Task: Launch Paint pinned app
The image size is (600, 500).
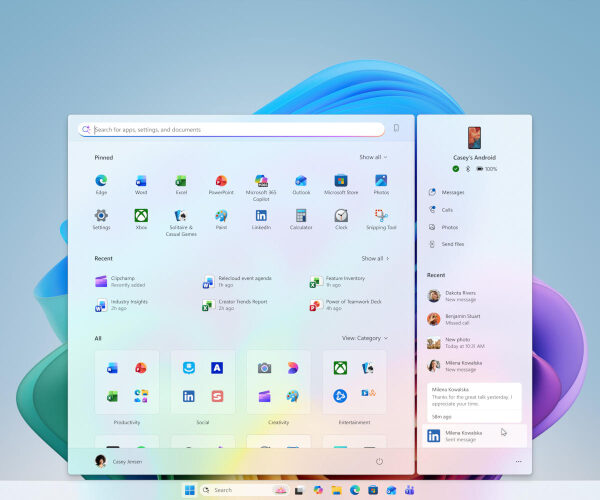Action: point(221,219)
